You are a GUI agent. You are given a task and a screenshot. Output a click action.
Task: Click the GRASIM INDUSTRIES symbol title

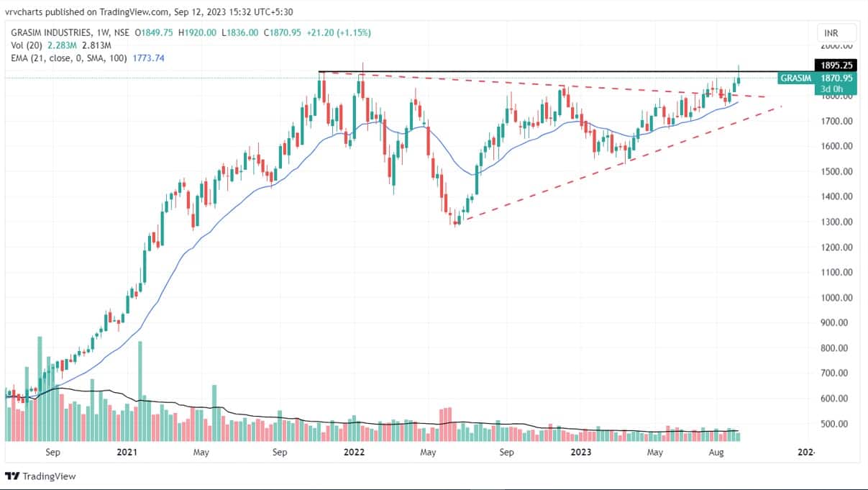coord(50,33)
